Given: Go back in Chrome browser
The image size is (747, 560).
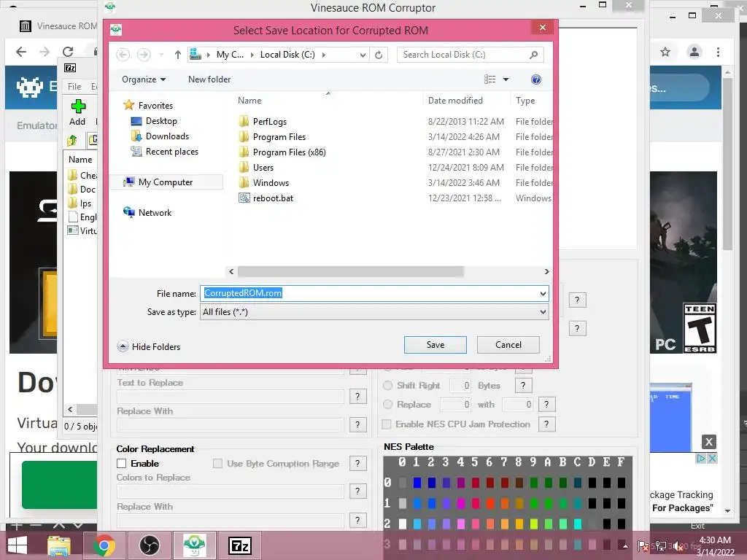Looking at the screenshot, I should click(x=21, y=52).
